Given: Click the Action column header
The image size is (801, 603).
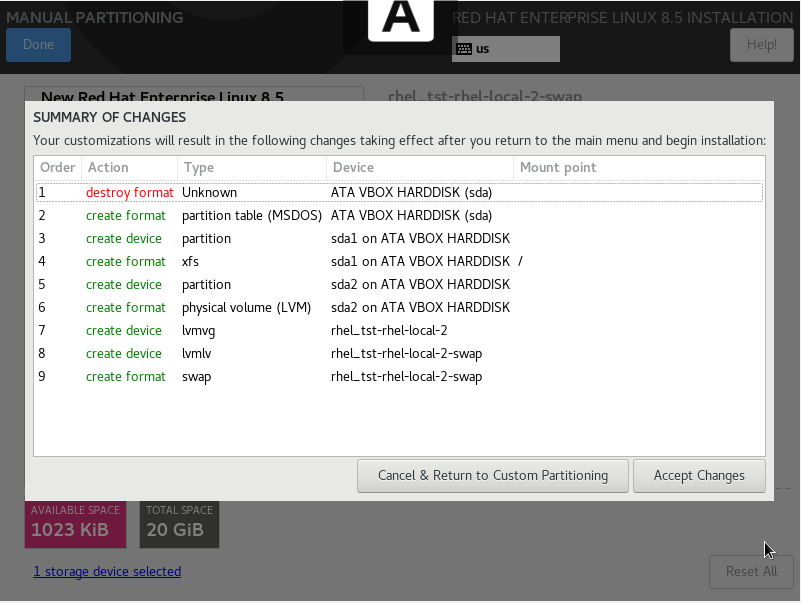Looking at the screenshot, I should tap(129, 168).
